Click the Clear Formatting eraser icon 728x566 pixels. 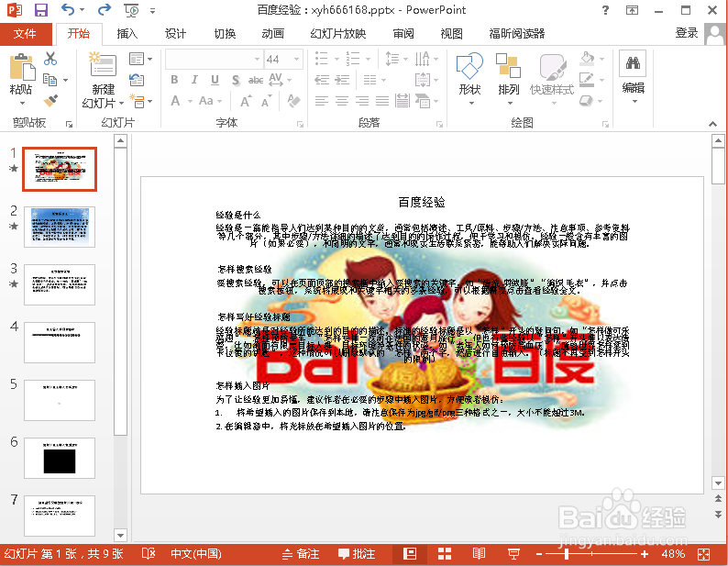(x=293, y=101)
